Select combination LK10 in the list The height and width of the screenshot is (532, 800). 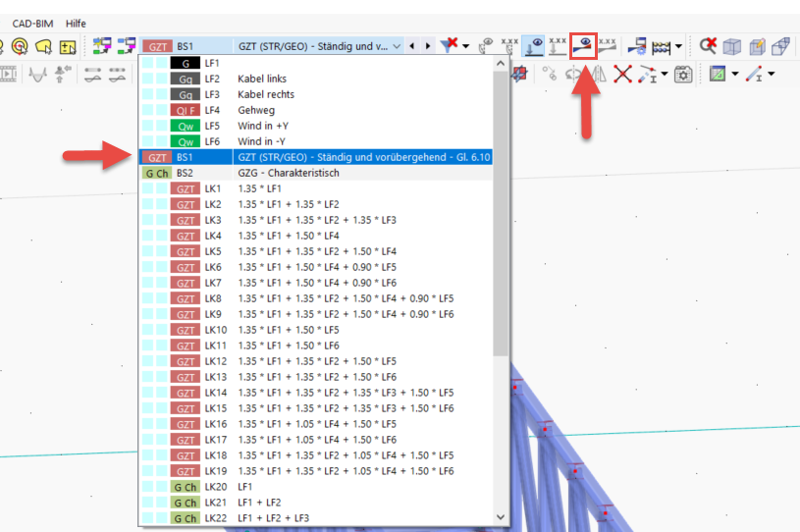[316, 330]
